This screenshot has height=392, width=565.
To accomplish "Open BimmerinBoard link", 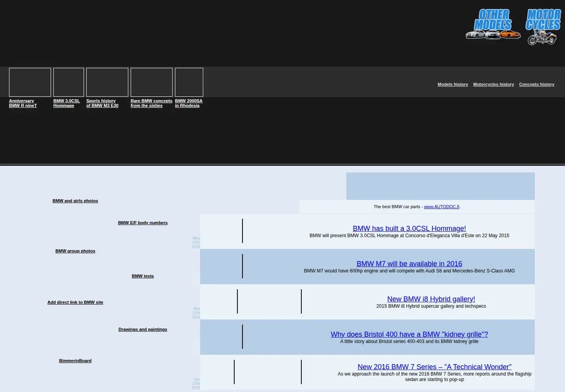I will (75, 361).
